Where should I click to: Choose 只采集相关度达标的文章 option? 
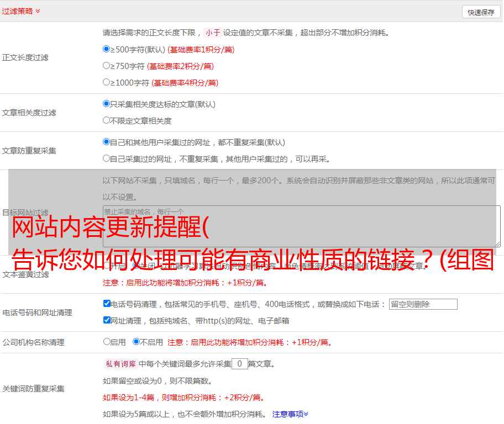click(x=106, y=104)
